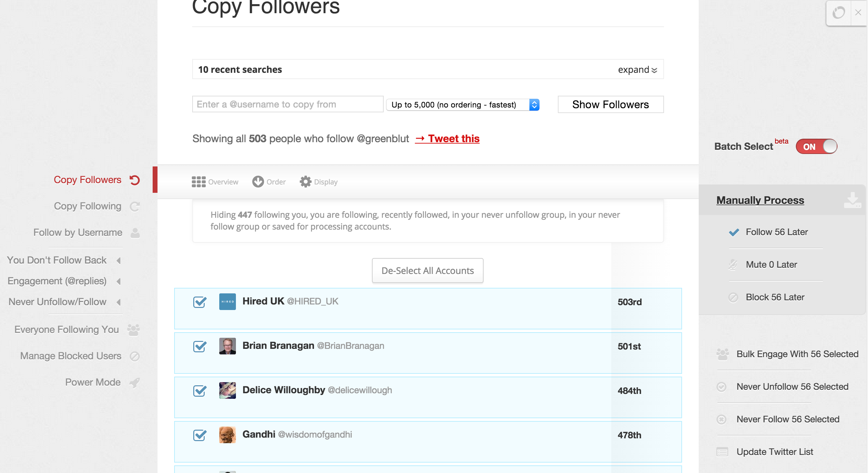Click the username input field
Viewport: 868px width, 473px height.
[288, 104]
